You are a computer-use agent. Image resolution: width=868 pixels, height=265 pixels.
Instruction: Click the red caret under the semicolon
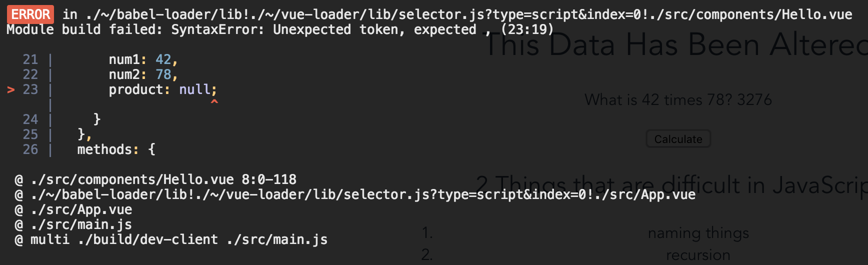pyautogui.click(x=214, y=102)
